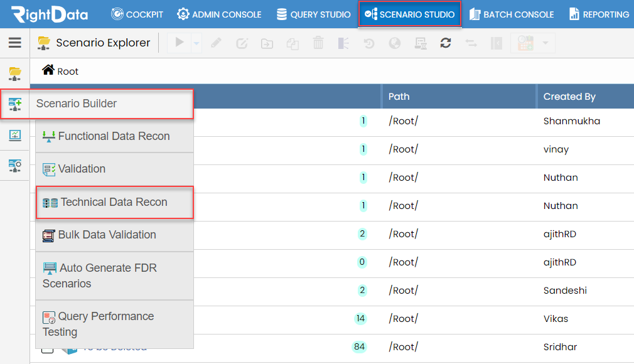Open Scenario Explorer folder icon in sidebar
Image resolution: width=634 pixels, height=364 pixels.
point(14,74)
